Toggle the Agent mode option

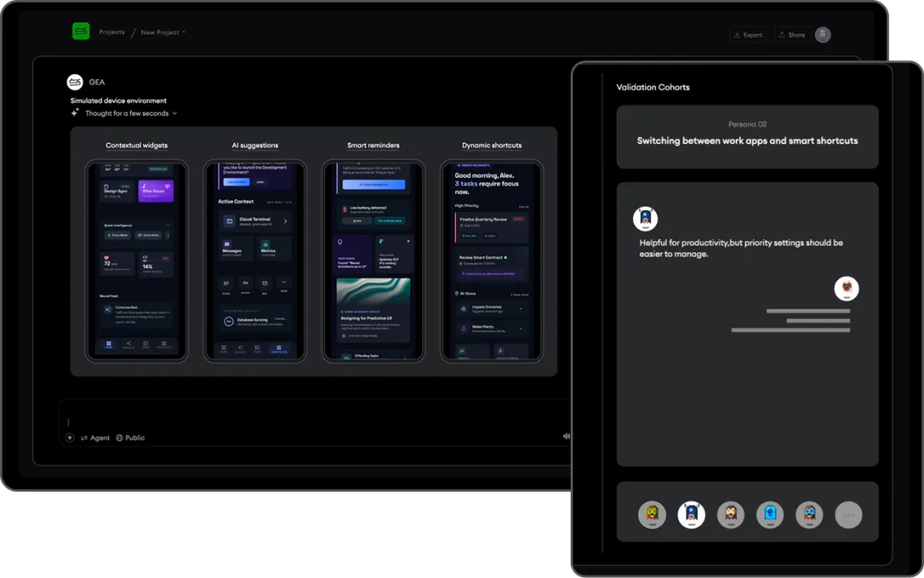coord(95,438)
